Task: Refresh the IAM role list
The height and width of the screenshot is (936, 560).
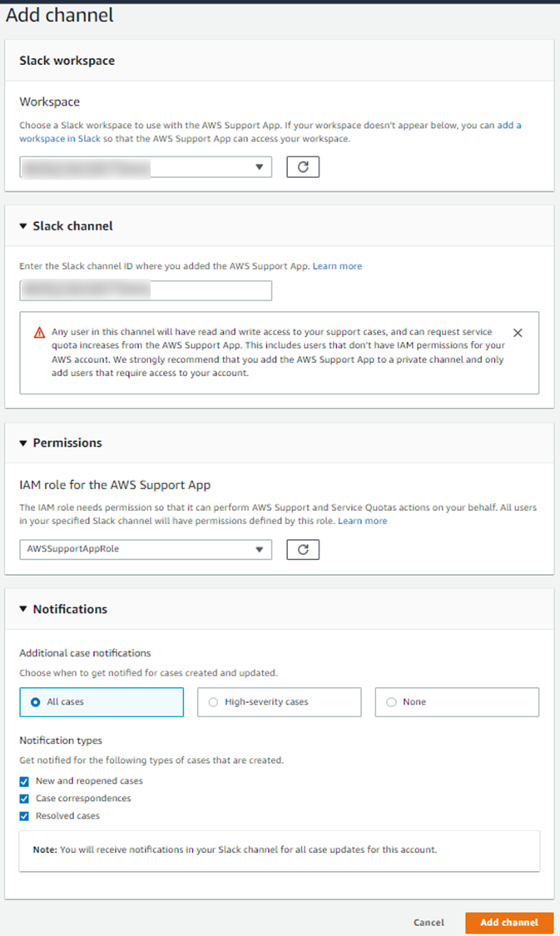Action: pyautogui.click(x=303, y=549)
